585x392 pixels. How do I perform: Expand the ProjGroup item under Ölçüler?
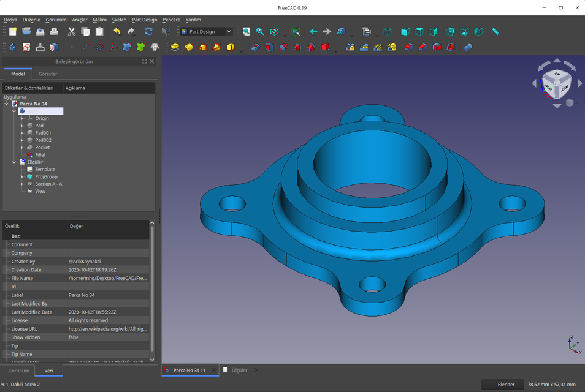pyautogui.click(x=21, y=176)
